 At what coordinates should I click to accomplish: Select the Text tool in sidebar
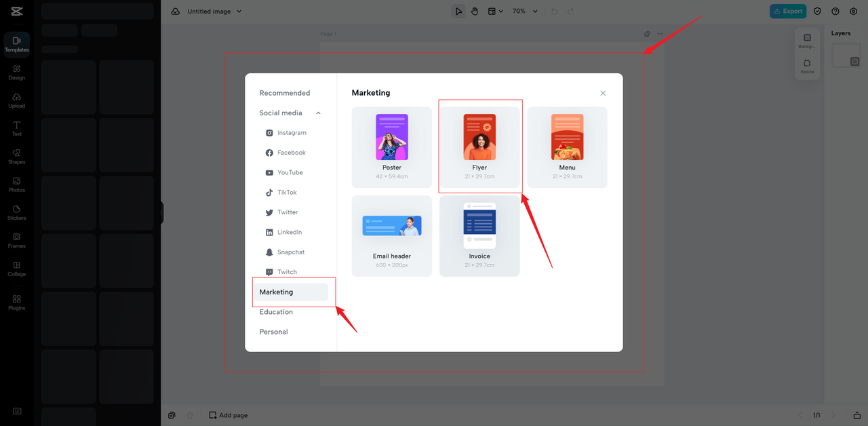(17, 128)
